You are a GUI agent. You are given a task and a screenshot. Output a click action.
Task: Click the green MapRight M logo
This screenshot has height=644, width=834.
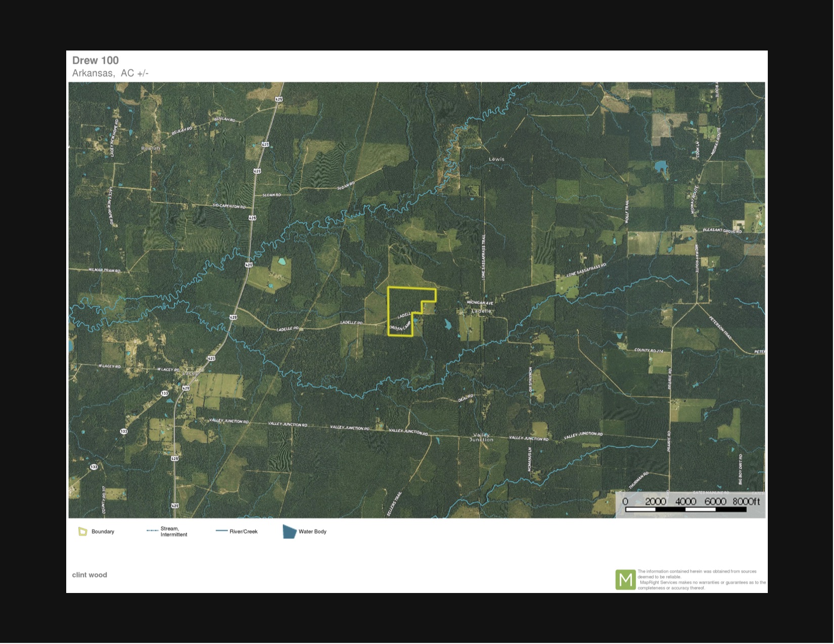[625, 579]
